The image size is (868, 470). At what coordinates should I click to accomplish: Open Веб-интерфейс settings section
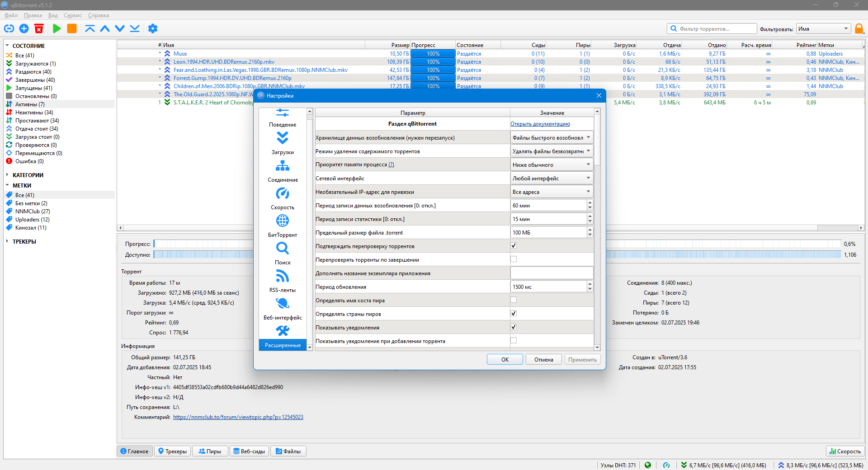(x=283, y=309)
